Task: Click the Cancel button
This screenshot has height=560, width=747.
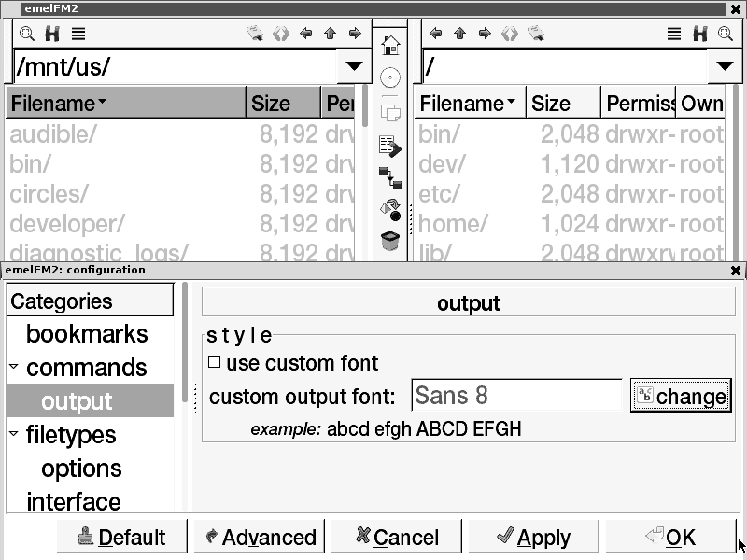Action: (396, 538)
